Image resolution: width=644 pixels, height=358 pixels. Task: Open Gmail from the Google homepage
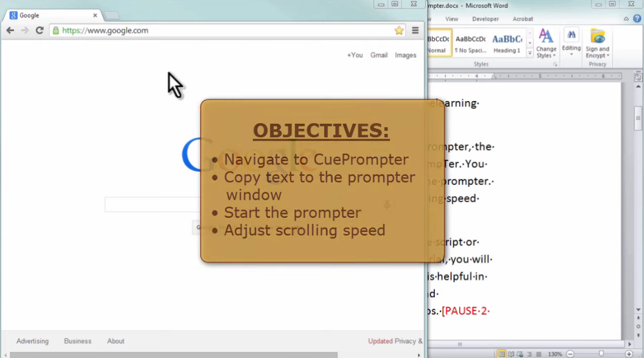[379, 55]
